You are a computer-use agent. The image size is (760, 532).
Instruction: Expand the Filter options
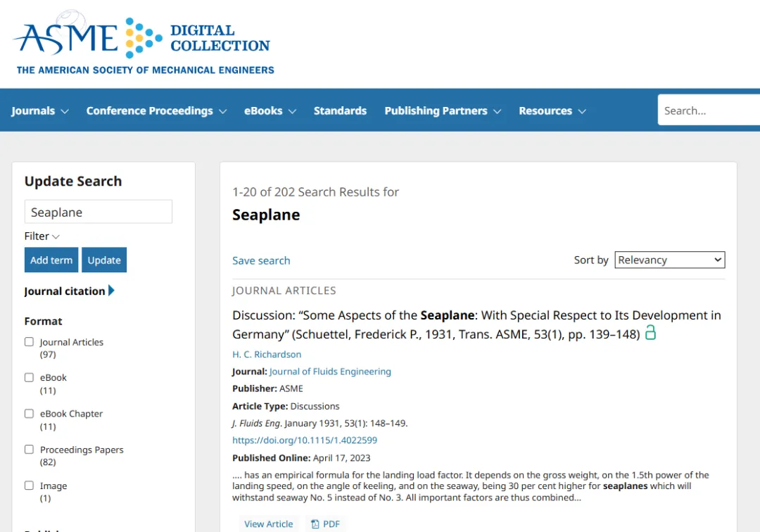coord(42,236)
